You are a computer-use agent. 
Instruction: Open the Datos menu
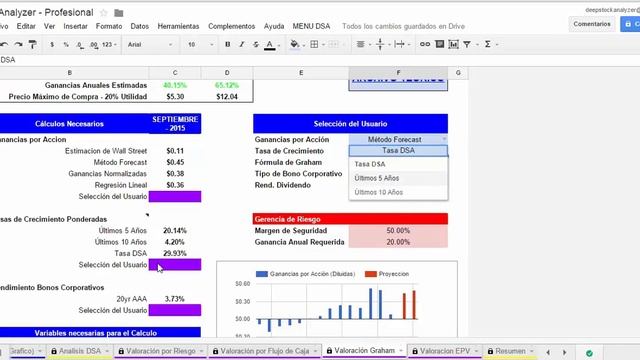pyautogui.click(x=140, y=26)
